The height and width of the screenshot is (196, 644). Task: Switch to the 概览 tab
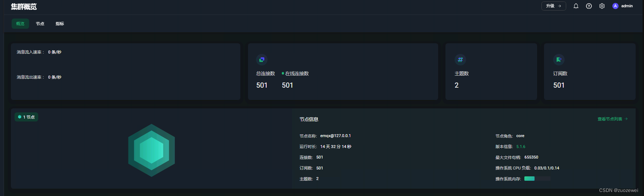tap(20, 24)
